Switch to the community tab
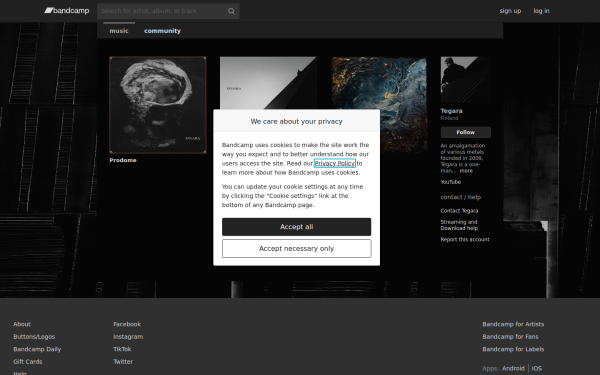The image size is (600, 375). pos(162,31)
